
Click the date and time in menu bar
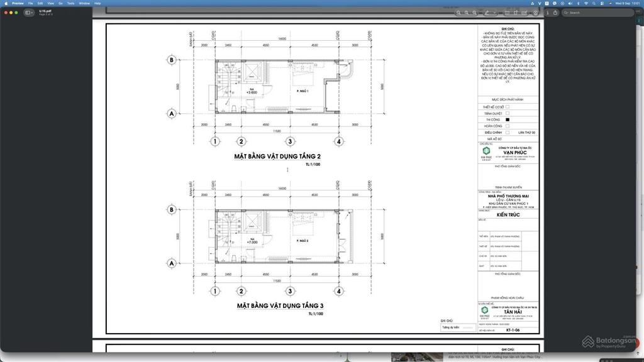628,3
